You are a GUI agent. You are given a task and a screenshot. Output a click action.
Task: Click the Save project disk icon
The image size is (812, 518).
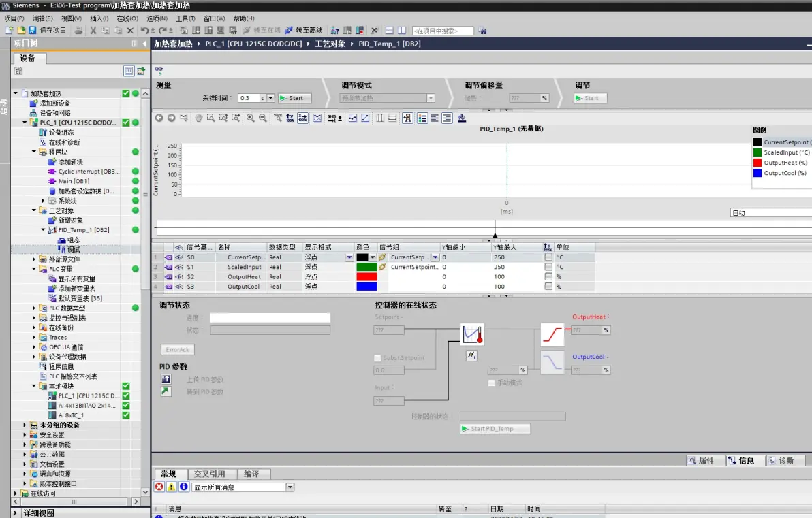click(x=32, y=31)
